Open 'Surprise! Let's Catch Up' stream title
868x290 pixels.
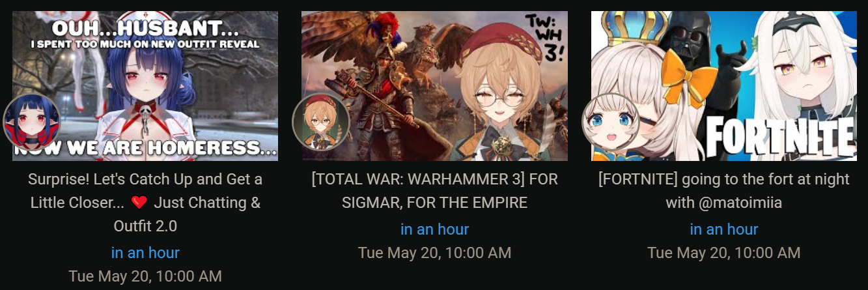click(x=145, y=202)
